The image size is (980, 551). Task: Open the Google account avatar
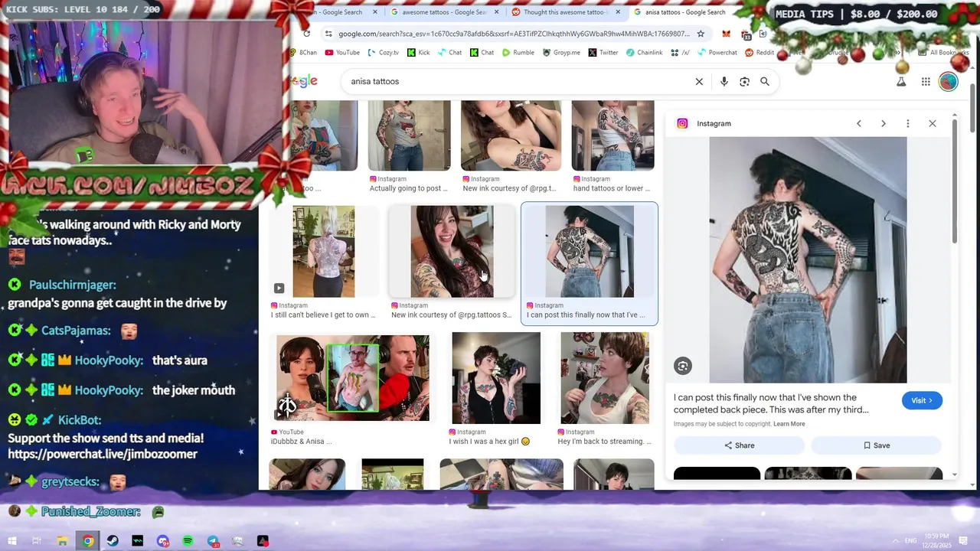tap(948, 81)
